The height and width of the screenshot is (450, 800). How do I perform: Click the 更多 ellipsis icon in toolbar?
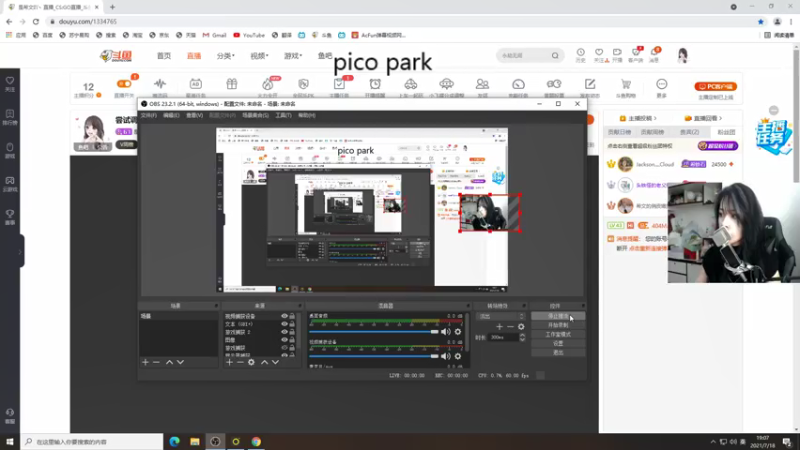(661, 84)
